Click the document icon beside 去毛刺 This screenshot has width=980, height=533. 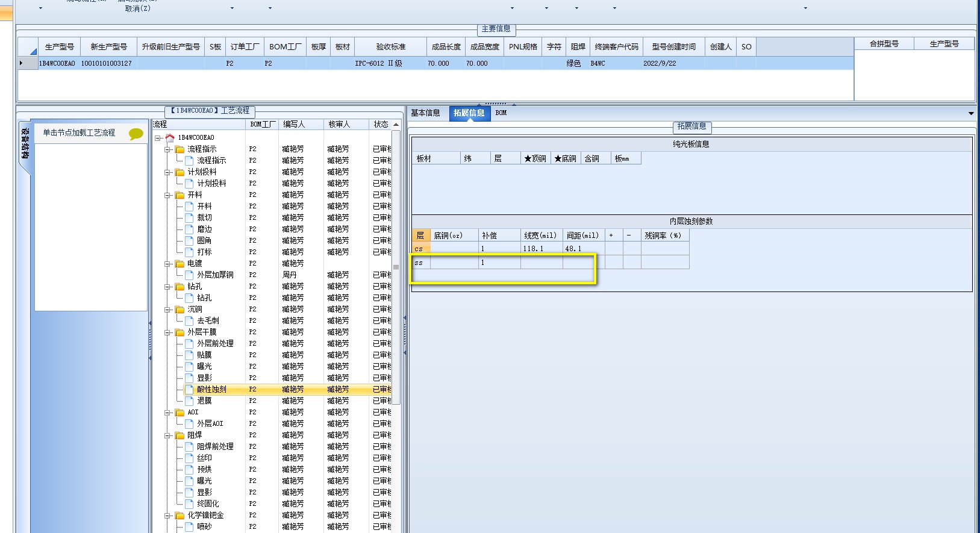[189, 321]
